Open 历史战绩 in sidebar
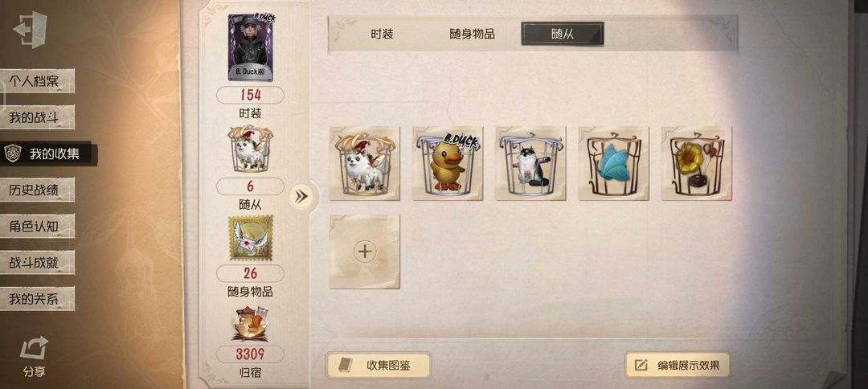 36,190
